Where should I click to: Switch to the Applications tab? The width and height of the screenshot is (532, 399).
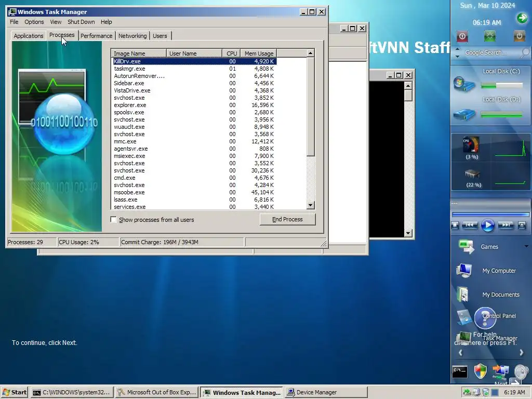tap(29, 36)
